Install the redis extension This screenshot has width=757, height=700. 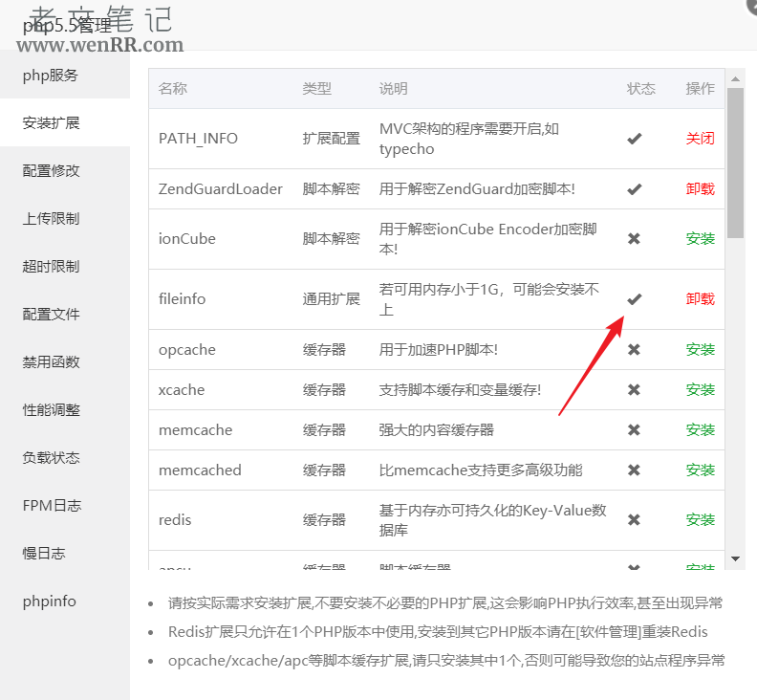pos(700,520)
